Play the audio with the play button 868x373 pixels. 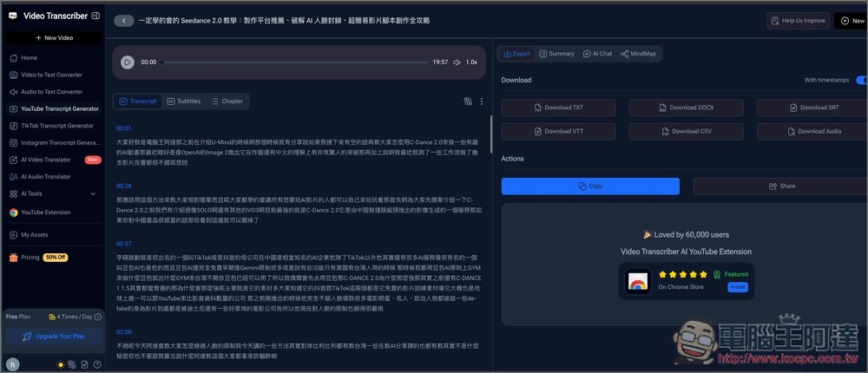[128, 62]
